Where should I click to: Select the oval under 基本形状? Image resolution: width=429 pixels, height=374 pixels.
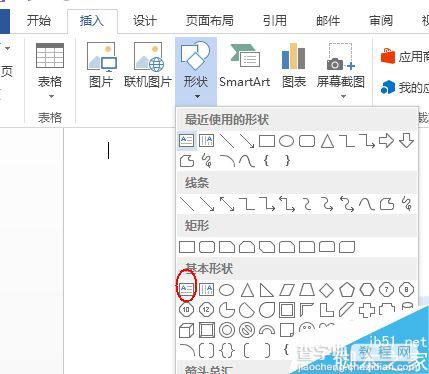coord(227,290)
